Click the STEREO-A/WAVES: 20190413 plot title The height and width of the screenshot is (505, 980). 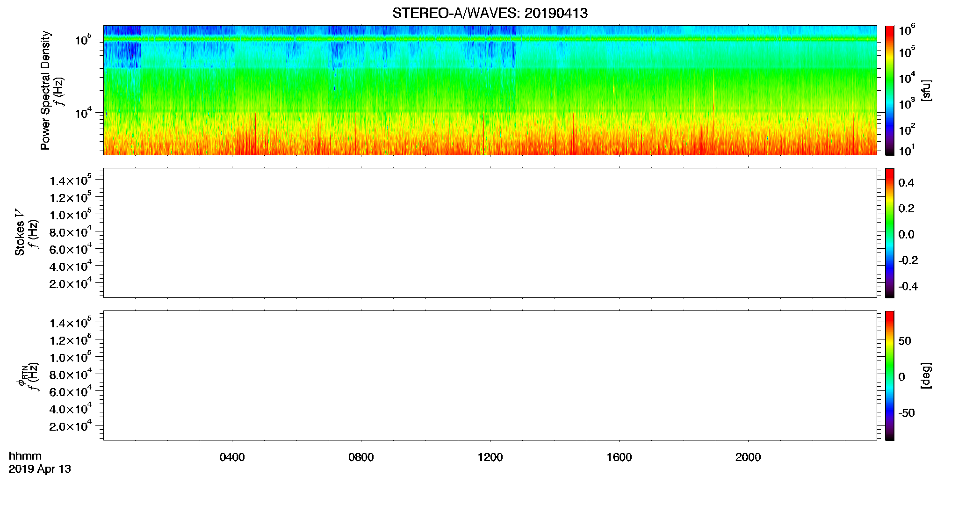click(x=490, y=13)
